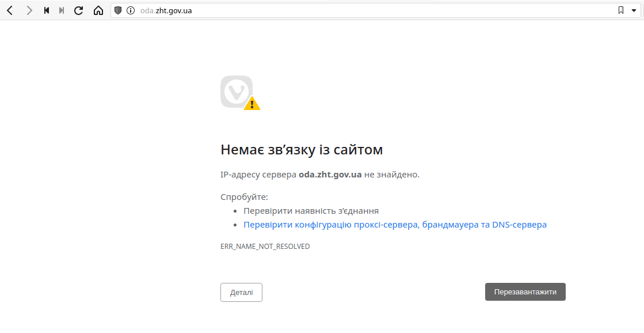Open the tracker blocker shield menu
The width and height of the screenshot is (644, 333).
pyautogui.click(x=119, y=10)
